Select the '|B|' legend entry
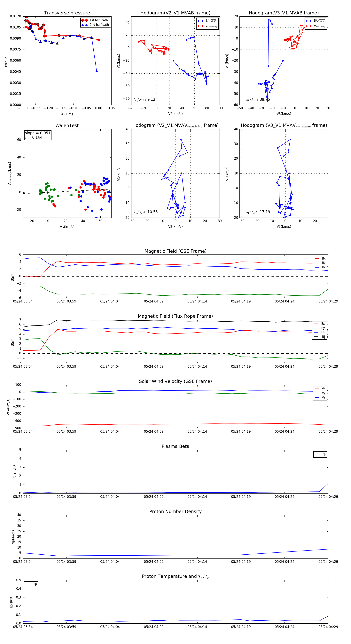The image size is (351, 644). [x=320, y=337]
